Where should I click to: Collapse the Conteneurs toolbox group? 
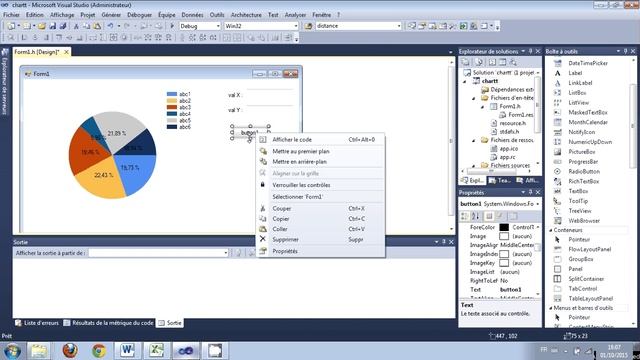coord(551,231)
